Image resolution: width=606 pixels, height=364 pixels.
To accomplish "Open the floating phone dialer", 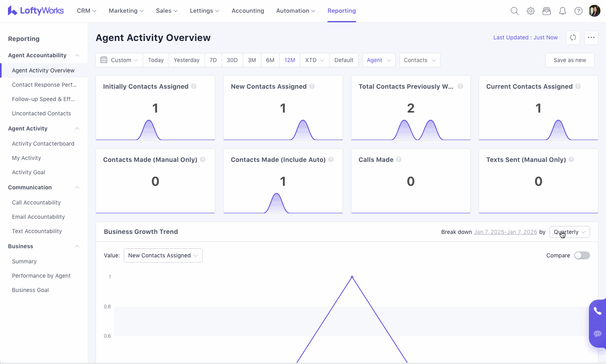I will (597, 311).
